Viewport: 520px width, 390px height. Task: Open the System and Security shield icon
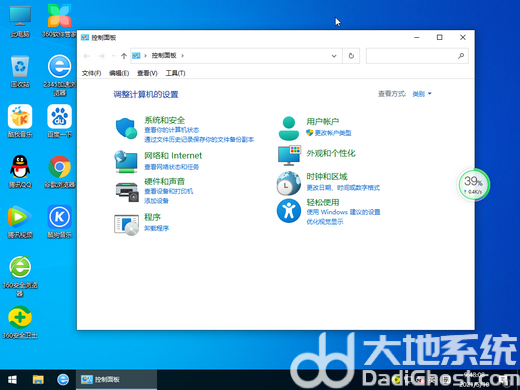click(126, 128)
